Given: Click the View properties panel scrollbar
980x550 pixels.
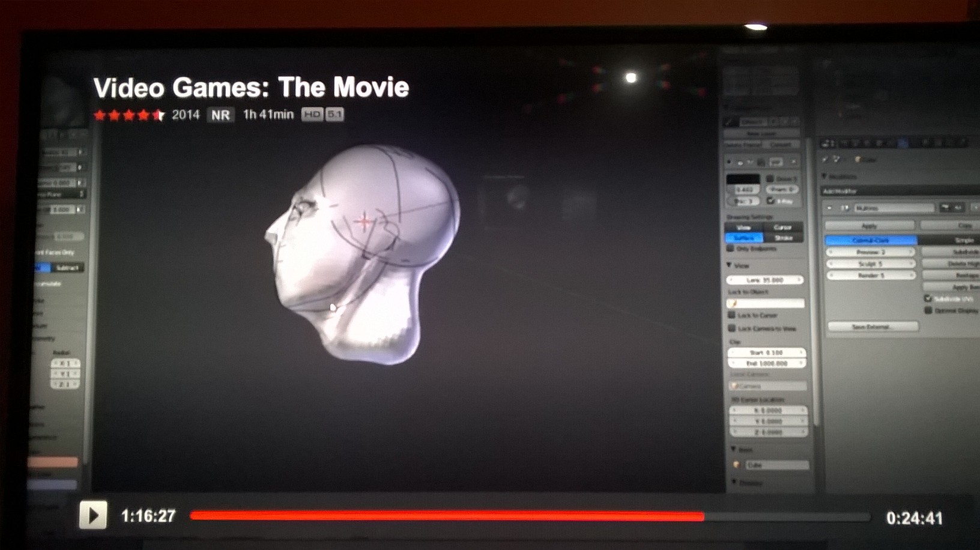Looking at the screenshot, I should (x=812, y=282).
